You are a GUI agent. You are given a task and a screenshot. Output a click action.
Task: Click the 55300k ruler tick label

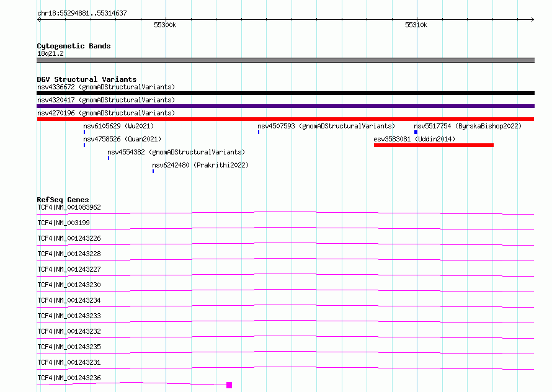pyautogui.click(x=165, y=25)
